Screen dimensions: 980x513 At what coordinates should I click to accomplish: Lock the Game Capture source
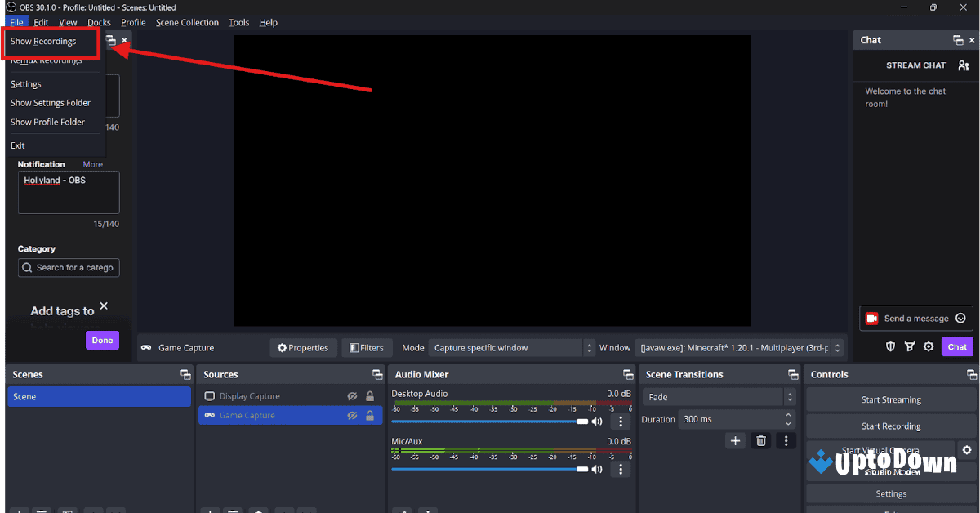click(x=369, y=415)
